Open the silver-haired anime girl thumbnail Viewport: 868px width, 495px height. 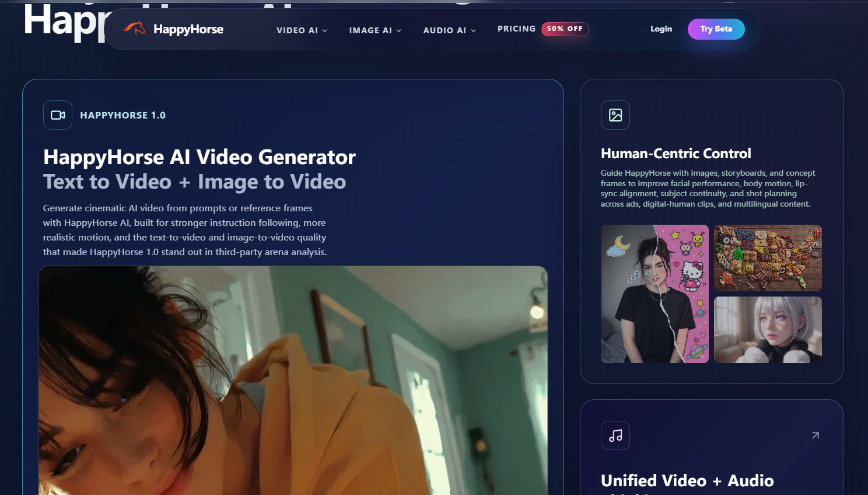(x=768, y=330)
